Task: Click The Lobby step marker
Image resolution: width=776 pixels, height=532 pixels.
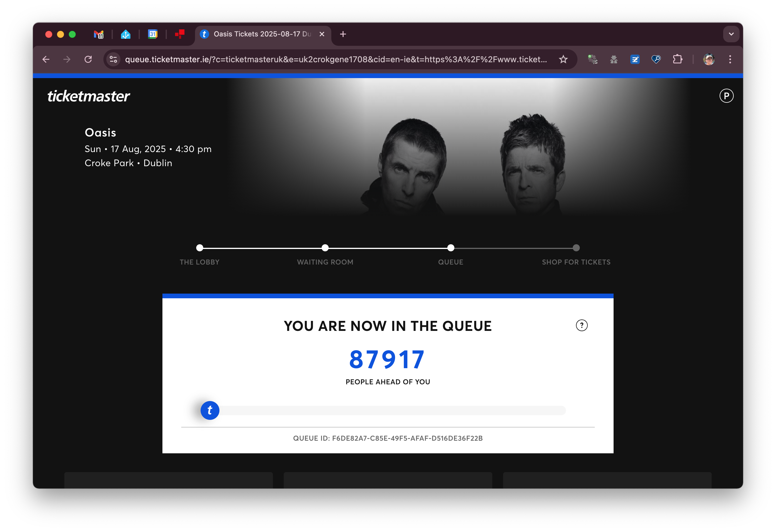Action: pyautogui.click(x=200, y=248)
